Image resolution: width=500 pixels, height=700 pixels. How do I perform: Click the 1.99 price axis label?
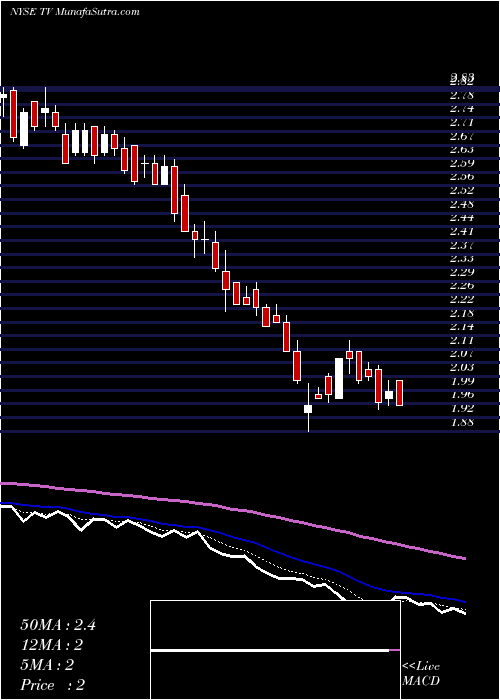click(x=462, y=381)
